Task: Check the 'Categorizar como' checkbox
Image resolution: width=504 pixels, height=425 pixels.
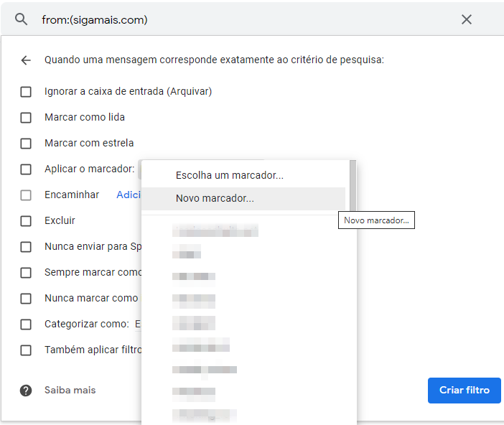Action: pyautogui.click(x=26, y=324)
